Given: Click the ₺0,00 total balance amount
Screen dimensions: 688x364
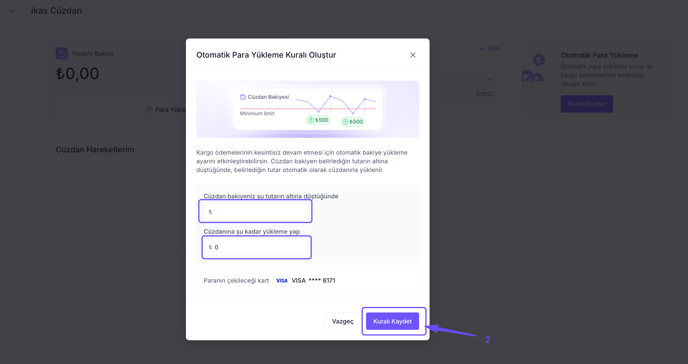Looking at the screenshot, I should click(77, 73).
